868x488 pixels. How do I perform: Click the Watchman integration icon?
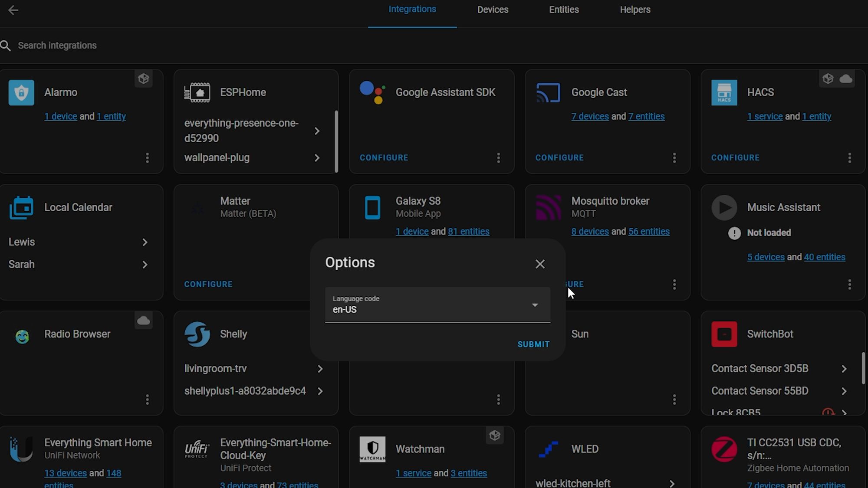pyautogui.click(x=373, y=449)
